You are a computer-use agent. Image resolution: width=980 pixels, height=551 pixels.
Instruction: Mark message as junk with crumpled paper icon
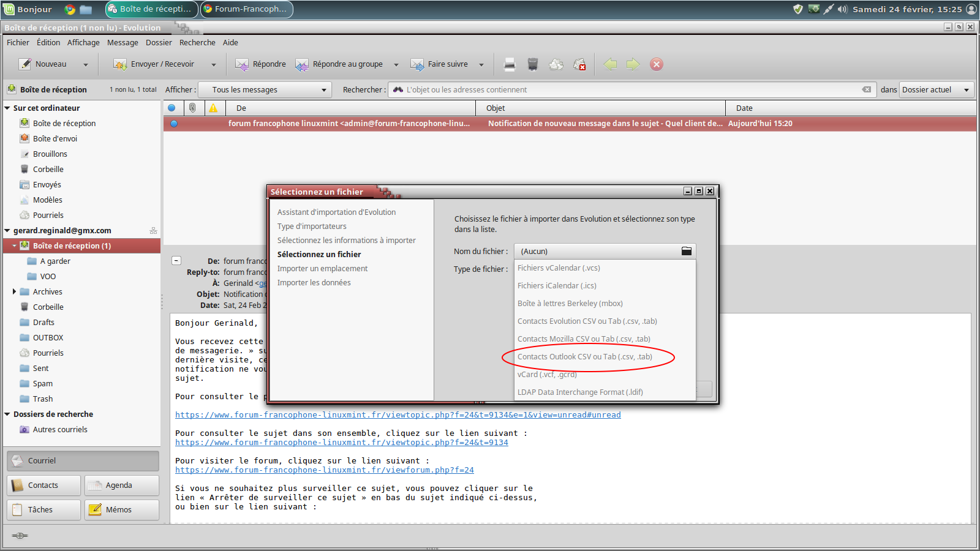tap(556, 64)
